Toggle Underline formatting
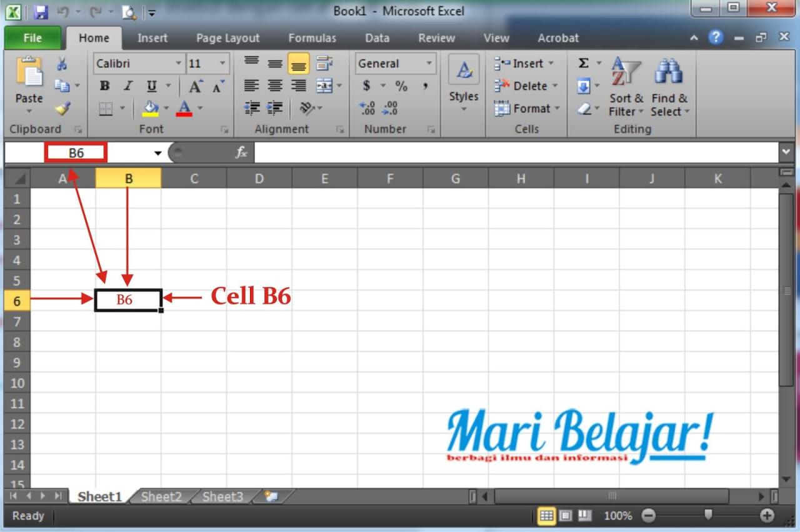The height and width of the screenshot is (532, 800). click(151, 86)
